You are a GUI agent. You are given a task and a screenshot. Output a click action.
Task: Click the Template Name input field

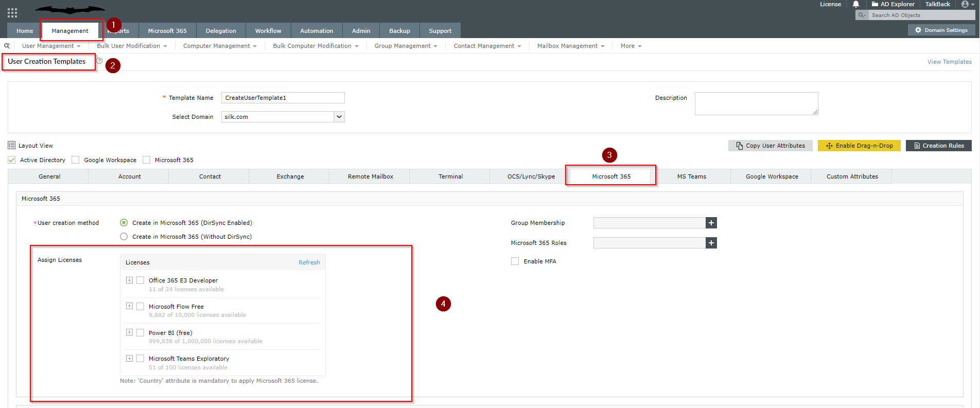point(283,98)
